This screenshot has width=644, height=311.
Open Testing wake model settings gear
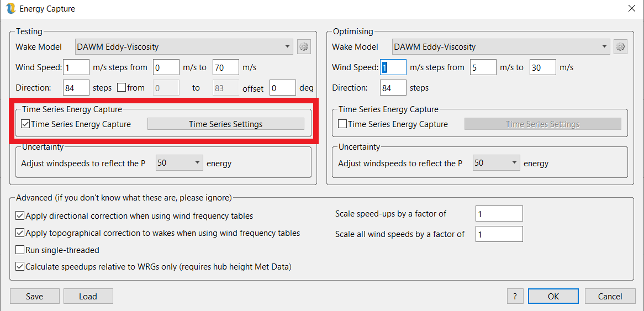304,47
